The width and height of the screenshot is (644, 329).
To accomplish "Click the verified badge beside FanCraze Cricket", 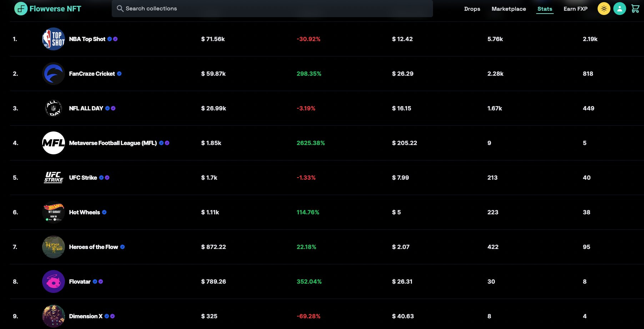I will click(119, 74).
